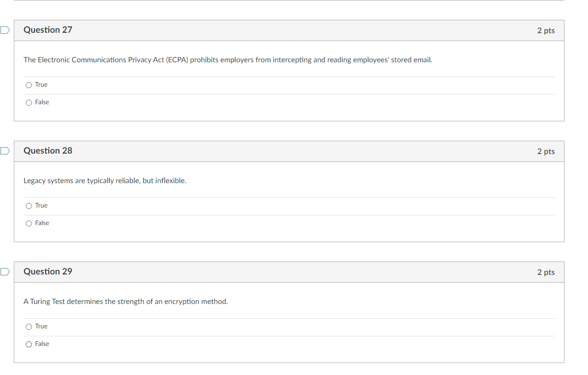
Task: Select True radio button for Question 27
Action: [29, 85]
